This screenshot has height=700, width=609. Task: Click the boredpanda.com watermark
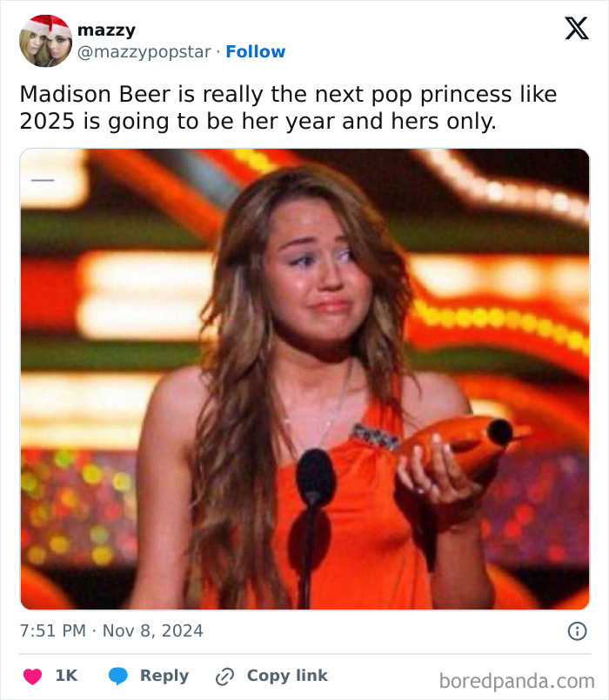pyautogui.click(x=517, y=680)
